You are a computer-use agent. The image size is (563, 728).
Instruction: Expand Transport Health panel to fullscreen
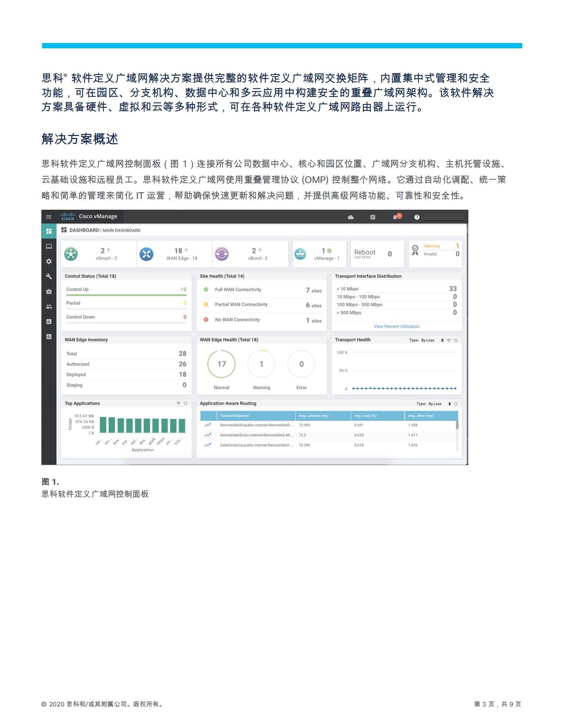point(456,340)
